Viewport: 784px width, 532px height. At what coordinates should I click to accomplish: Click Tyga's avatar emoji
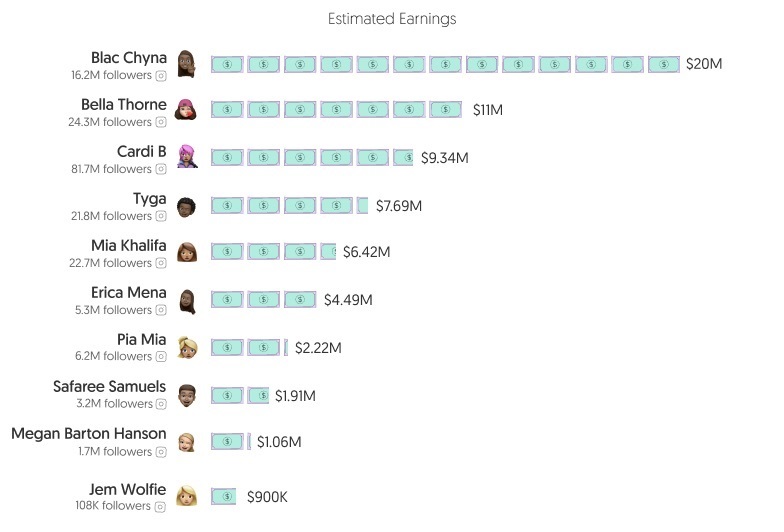pyautogui.click(x=186, y=207)
